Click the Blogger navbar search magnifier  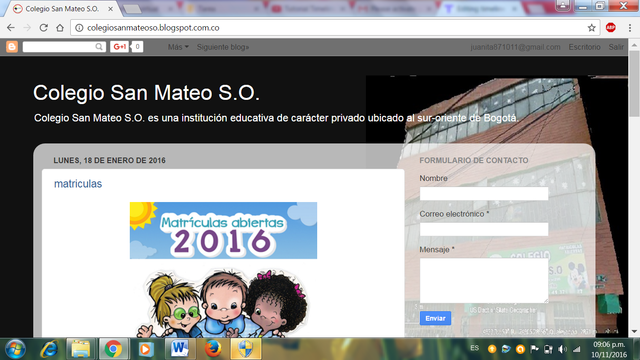[x=99, y=47]
